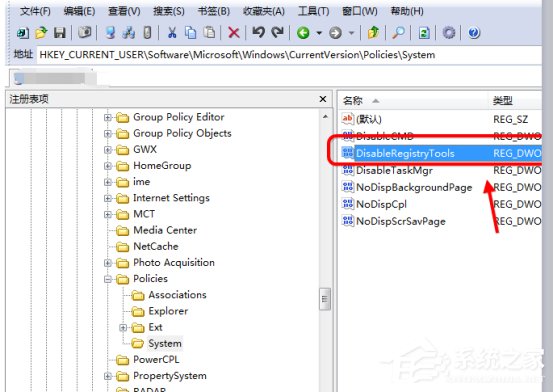Viewport: 554px width, 392px height.
Task: Expand the Group Policy Objects key
Action: (x=108, y=134)
